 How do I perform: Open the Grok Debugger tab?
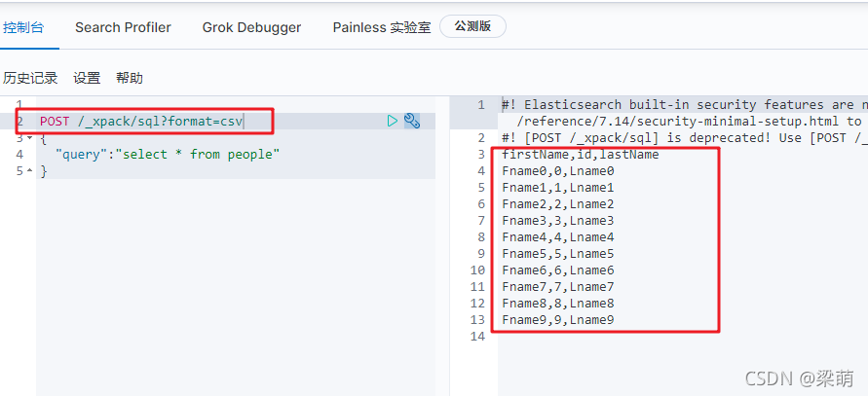pyautogui.click(x=251, y=27)
